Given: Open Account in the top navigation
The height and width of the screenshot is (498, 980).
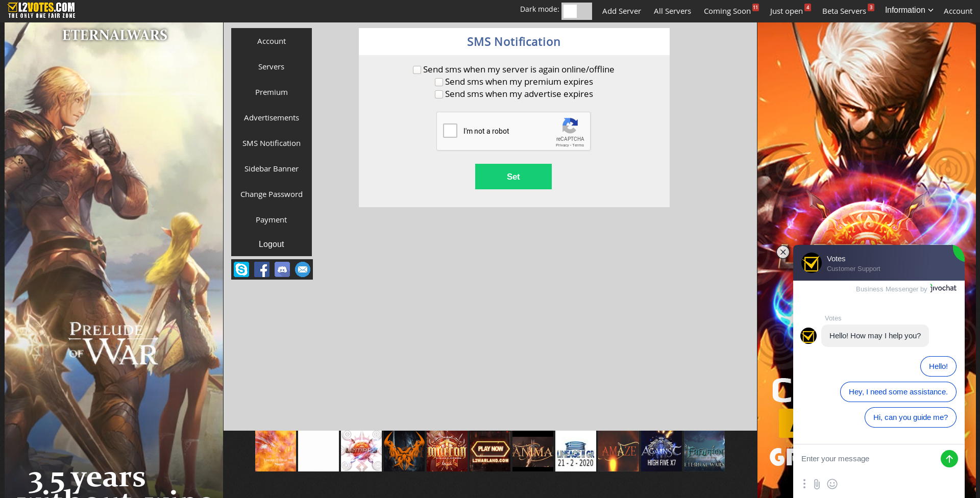Looking at the screenshot, I should click(x=958, y=11).
